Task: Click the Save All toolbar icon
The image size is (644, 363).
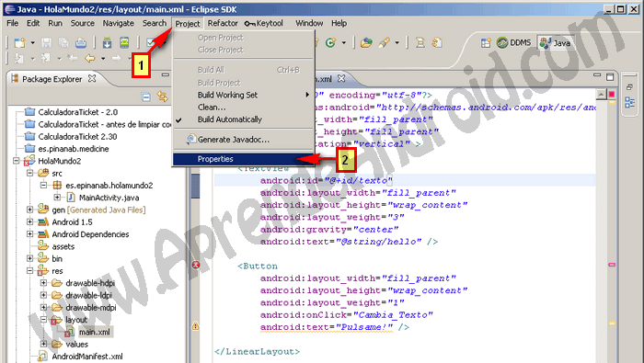Action: (63, 42)
